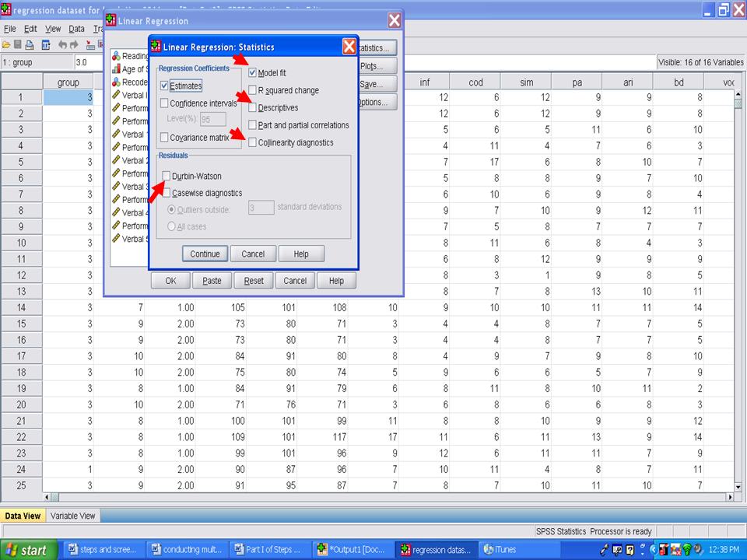Uncheck the Model fit checkbox
This screenshot has width=747, height=560.
(253, 73)
